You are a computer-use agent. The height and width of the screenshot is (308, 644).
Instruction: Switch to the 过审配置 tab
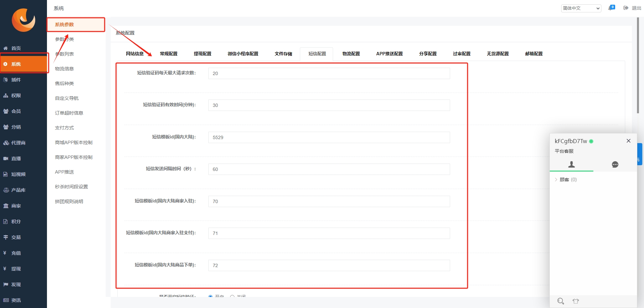pos(462,54)
